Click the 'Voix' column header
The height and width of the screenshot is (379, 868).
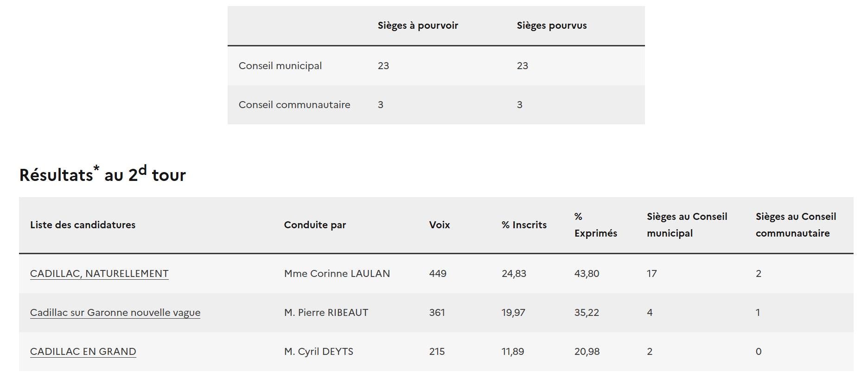439,225
